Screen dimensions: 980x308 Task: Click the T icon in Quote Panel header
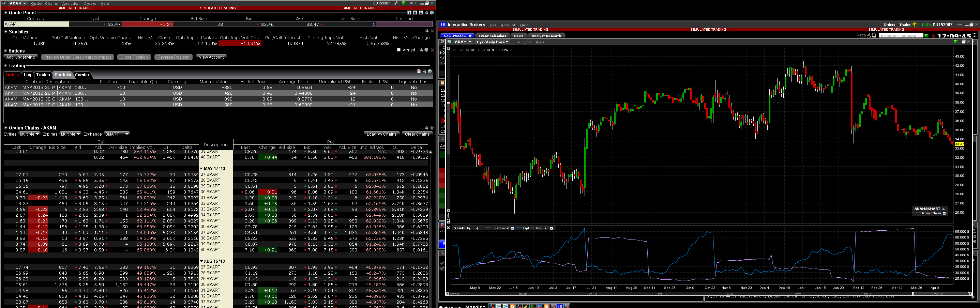point(409,13)
